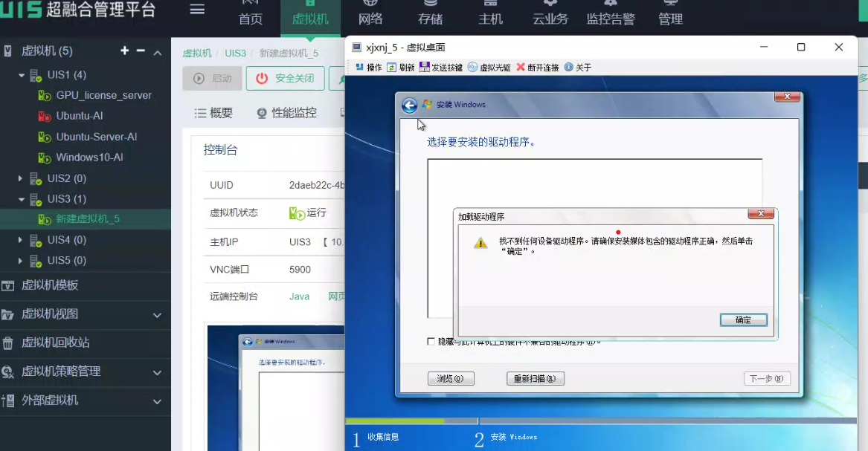Select Windows10-AI in the VM tree

coord(89,157)
